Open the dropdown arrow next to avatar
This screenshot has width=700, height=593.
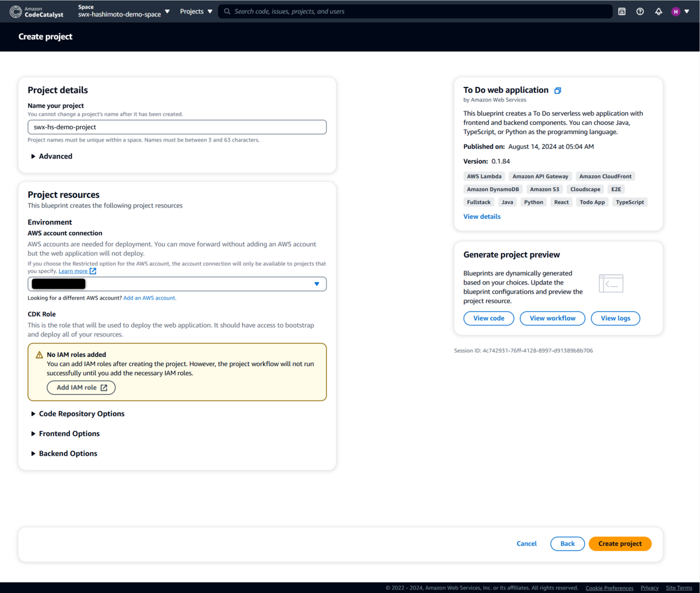coord(687,12)
